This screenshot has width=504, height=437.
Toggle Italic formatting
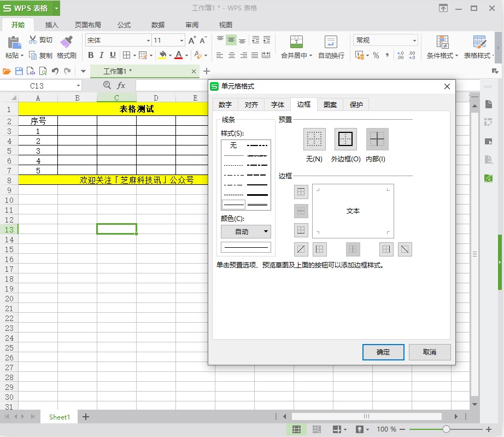(102, 55)
